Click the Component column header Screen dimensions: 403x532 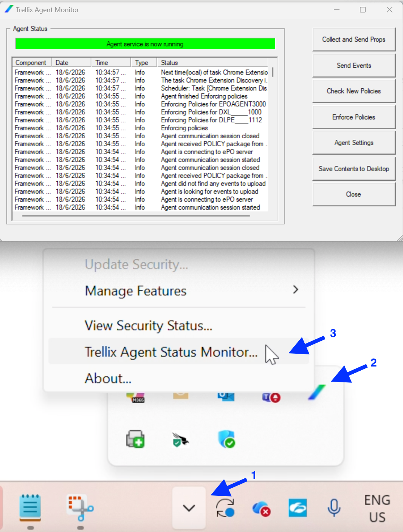32,62
